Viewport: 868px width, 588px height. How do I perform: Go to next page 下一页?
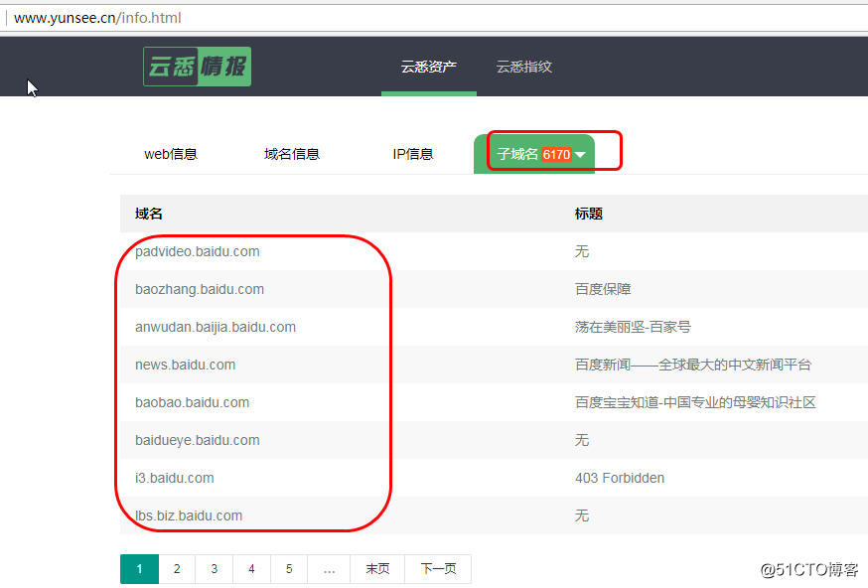click(438, 568)
